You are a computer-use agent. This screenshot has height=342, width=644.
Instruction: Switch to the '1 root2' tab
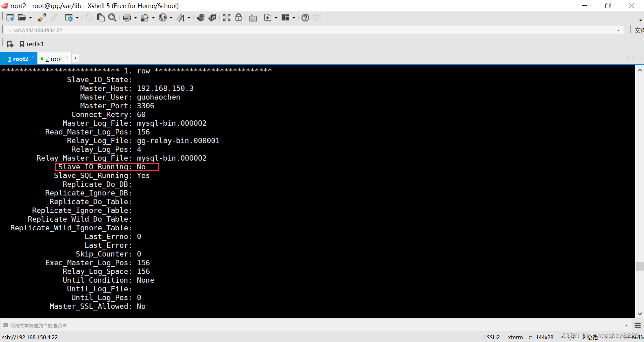[x=18, y=59]
